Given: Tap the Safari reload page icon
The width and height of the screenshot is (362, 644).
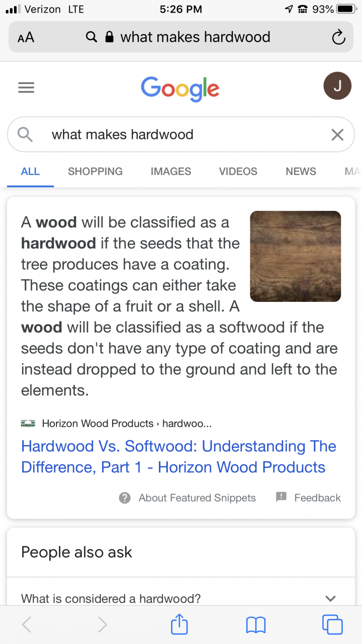Looking at the screenshot, I should pos(338,37).
